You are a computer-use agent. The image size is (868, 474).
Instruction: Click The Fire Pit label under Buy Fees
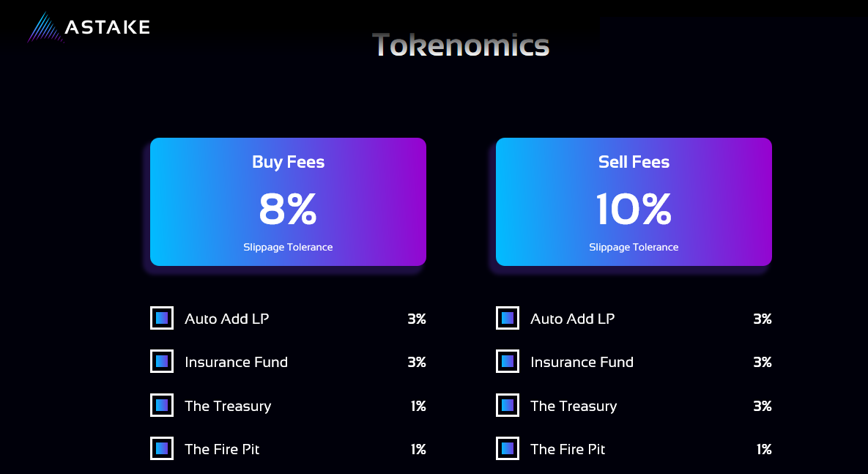point(222,449)
